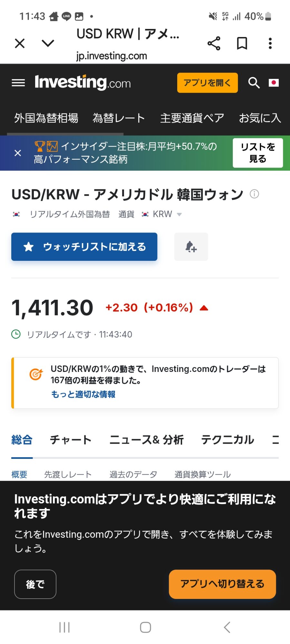Expand the browser chevron-down menu
This screenshot has height=644, width=290.
[x=48, y=43]
